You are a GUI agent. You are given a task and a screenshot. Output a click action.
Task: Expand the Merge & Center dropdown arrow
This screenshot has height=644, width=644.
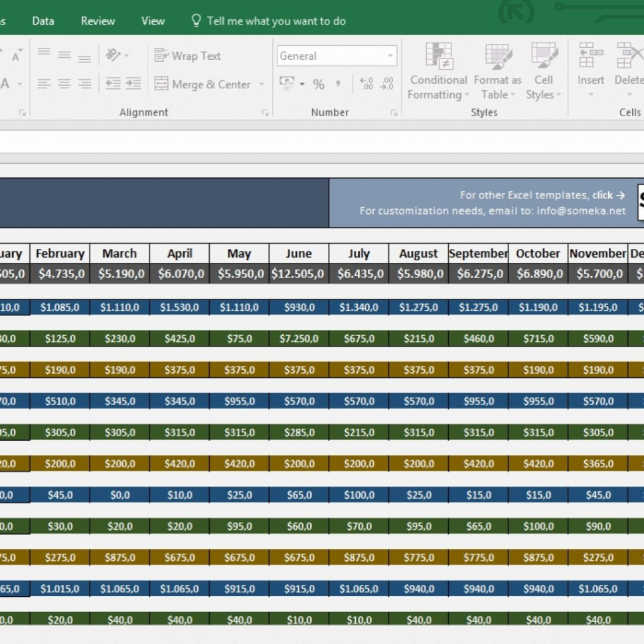261,84
